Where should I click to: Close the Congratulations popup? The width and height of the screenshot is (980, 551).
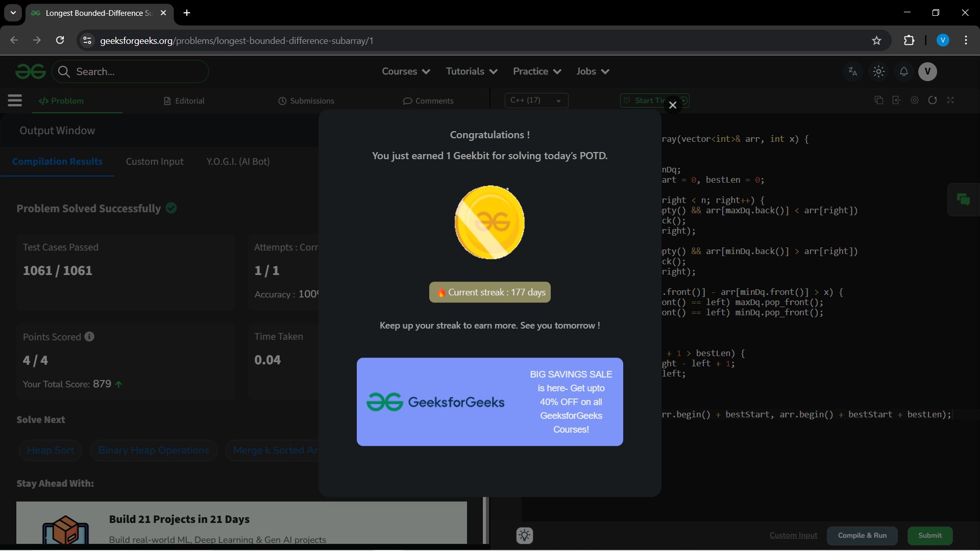point(673,105)
